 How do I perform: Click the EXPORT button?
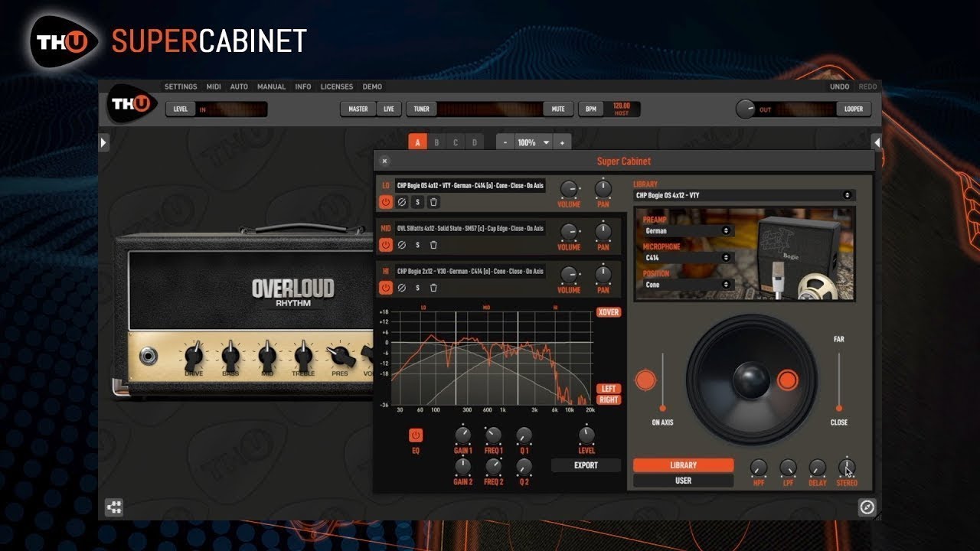(586, 465)
